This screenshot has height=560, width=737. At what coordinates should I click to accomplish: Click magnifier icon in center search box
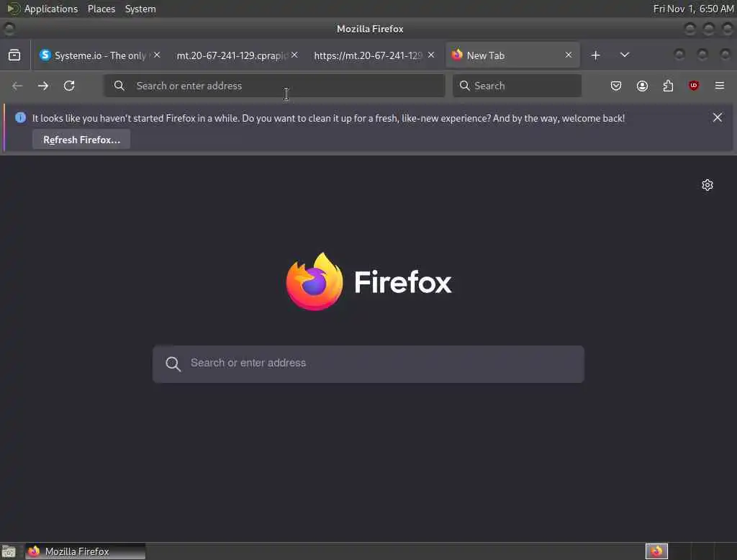click(173, 363)
